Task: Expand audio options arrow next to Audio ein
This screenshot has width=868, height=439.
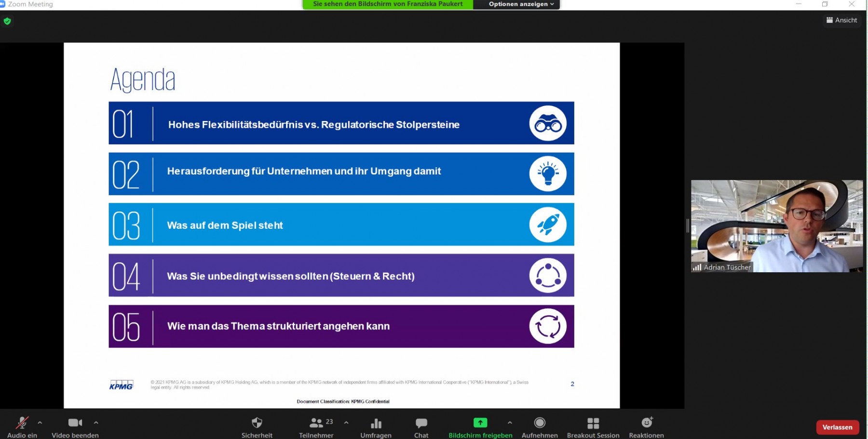Action: (40, 423)
